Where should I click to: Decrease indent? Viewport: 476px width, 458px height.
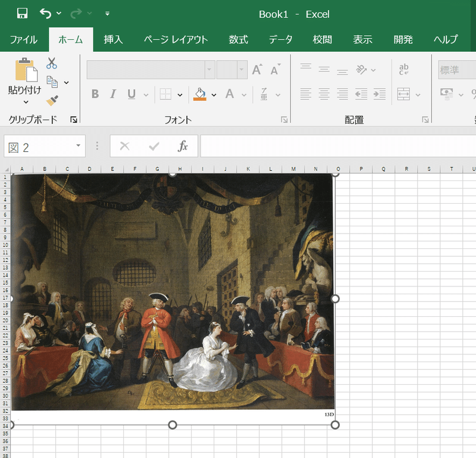tap(361, 94)
